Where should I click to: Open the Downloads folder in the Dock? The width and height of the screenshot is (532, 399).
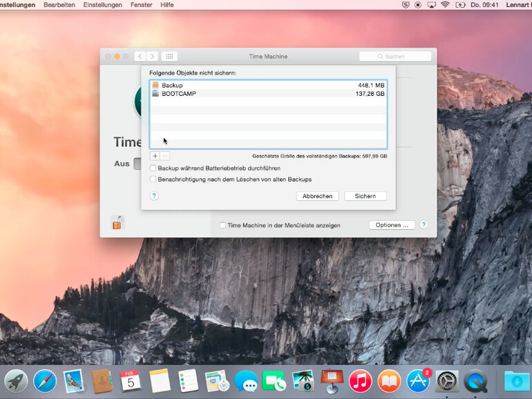[516, 381]
